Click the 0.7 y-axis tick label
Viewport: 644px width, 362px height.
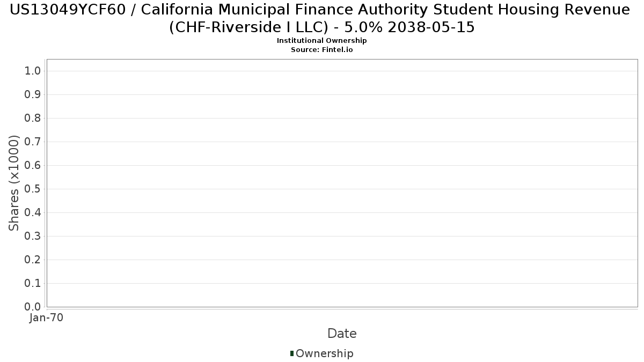pos(33,142)
